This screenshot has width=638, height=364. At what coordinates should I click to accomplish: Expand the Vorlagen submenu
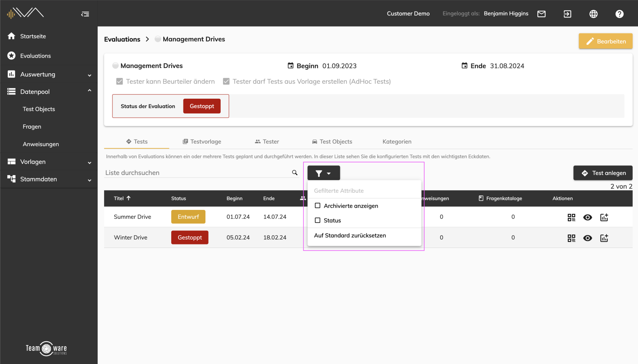click(90, 163)
